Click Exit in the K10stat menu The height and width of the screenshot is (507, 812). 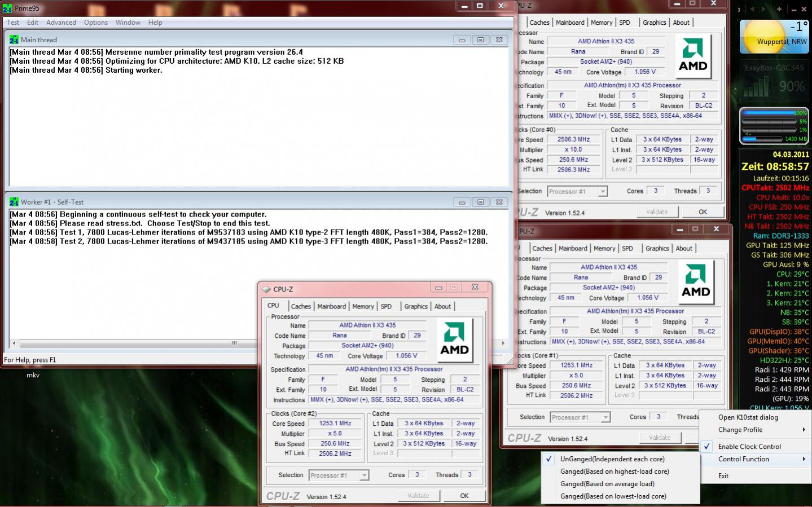[x=723, y=475]
